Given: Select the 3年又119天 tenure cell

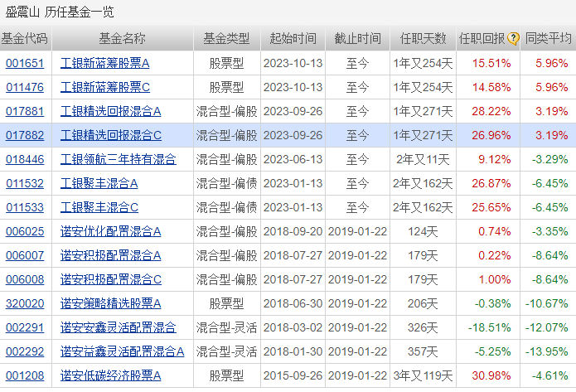Looking at the screenshot, I should click(x=423, y=375).
